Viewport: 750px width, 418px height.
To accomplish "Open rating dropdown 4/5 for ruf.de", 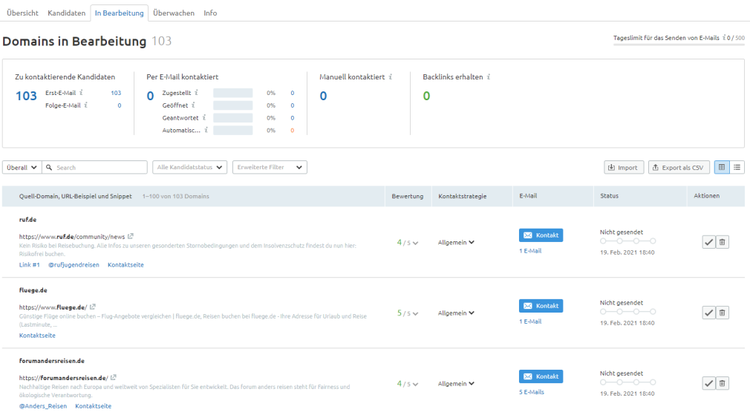I will pos(408,242).
